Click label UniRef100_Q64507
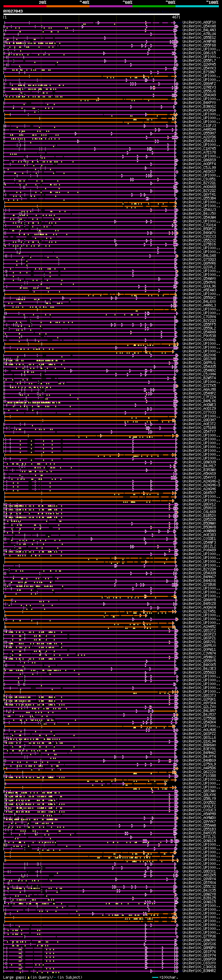The image size is (222, 980). point(199,493)
